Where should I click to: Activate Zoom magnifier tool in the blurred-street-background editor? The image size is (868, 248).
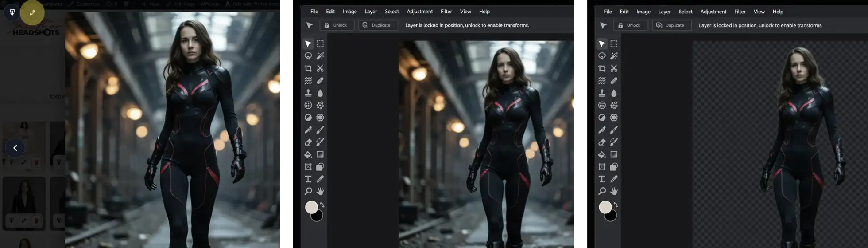[308, 191]
